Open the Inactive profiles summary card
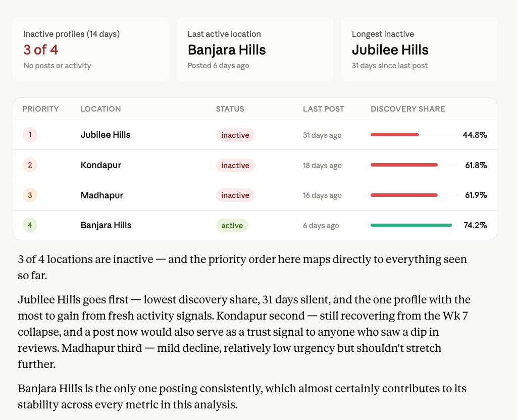 tap(91, 49)
